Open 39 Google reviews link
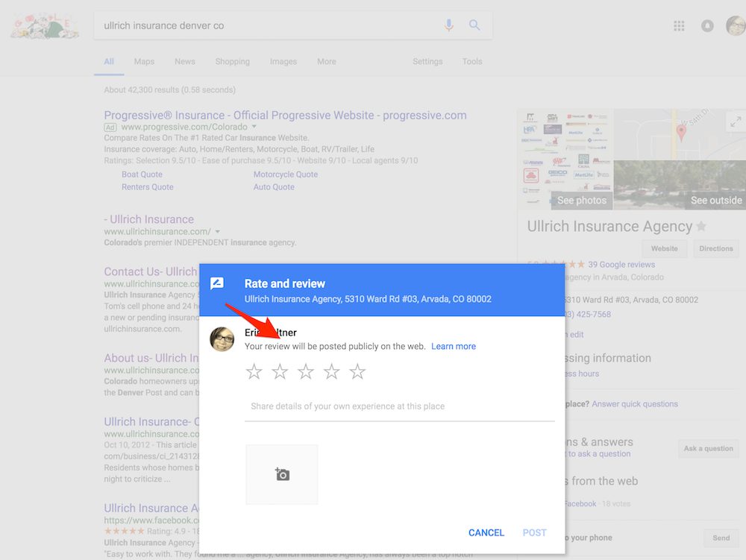 (x=621, y=264)
